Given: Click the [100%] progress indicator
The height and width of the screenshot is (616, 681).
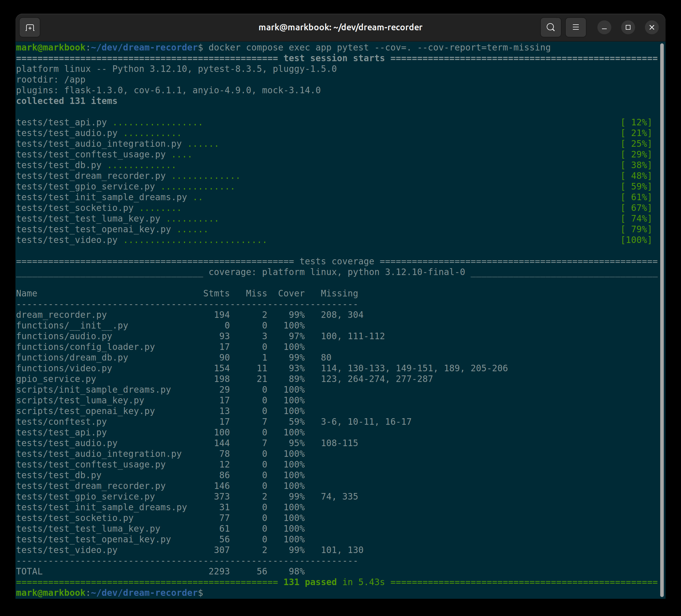Looking at the screenshot, I should (x=636, y=240).
